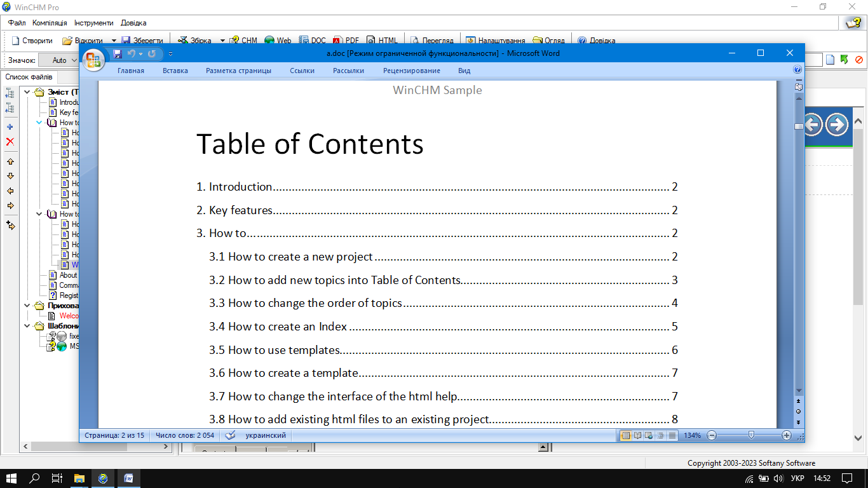Open the Undo history dropdown arrow in Word

pos(140,54)
